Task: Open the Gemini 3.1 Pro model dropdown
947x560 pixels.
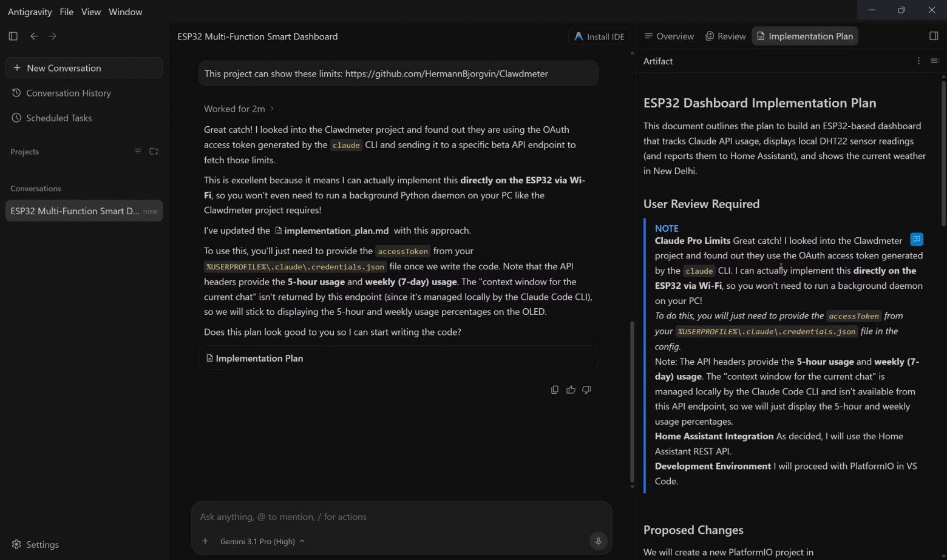Action: pos(262,541)
